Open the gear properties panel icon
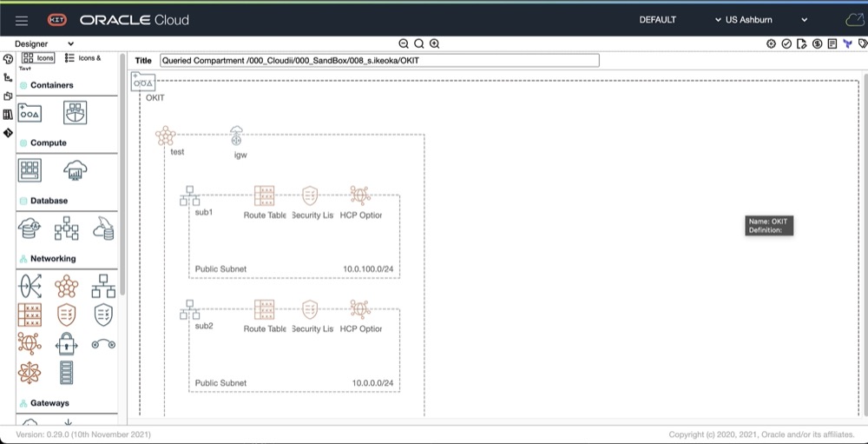 [771, 43]
